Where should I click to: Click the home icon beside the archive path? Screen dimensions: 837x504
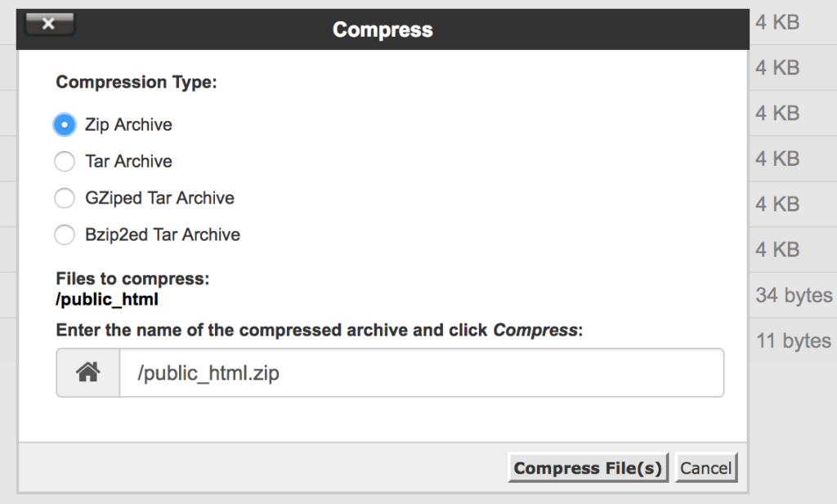pos(88,372)
